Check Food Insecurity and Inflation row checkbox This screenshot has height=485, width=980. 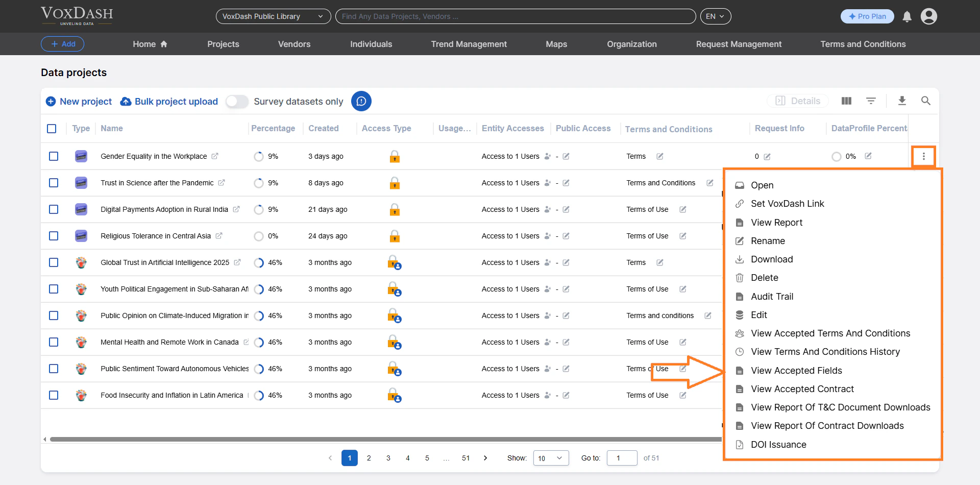click(54, 395)
